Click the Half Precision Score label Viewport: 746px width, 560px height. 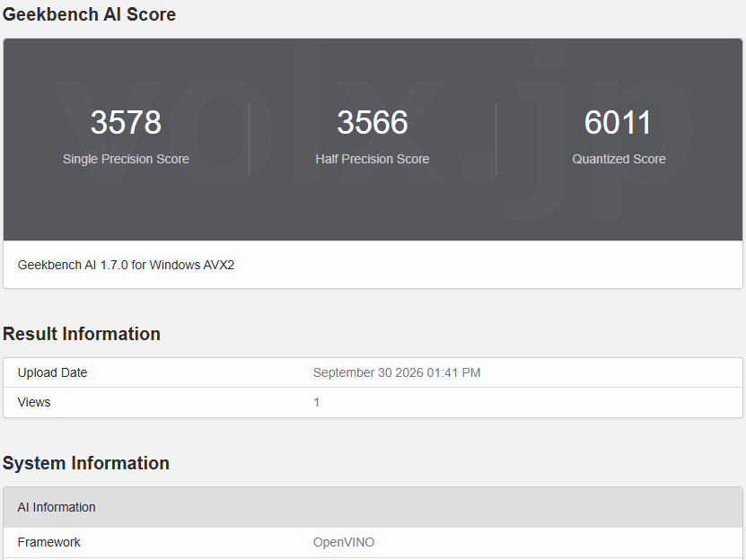[373, 159]
